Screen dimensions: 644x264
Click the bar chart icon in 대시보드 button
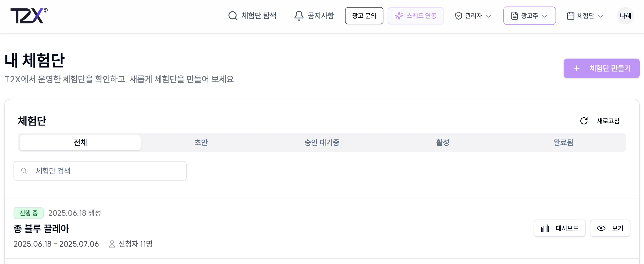click(x=545, y=228)
